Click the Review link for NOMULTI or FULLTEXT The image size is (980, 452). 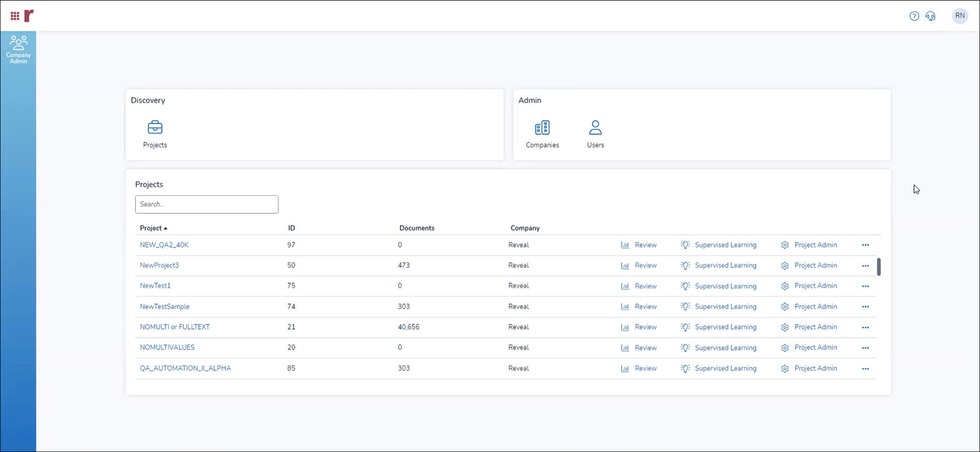tap(645, 327)
